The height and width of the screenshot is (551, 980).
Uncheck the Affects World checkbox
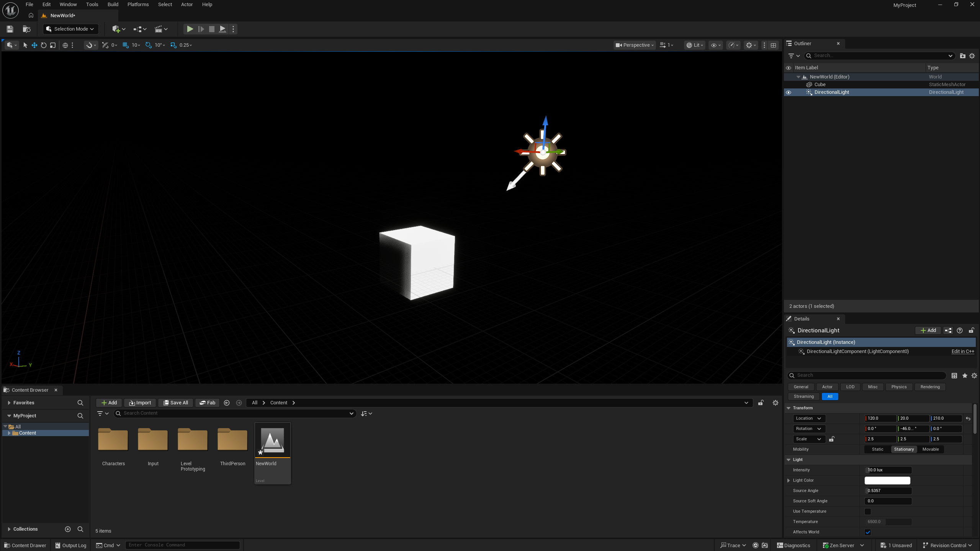(868, 532)
